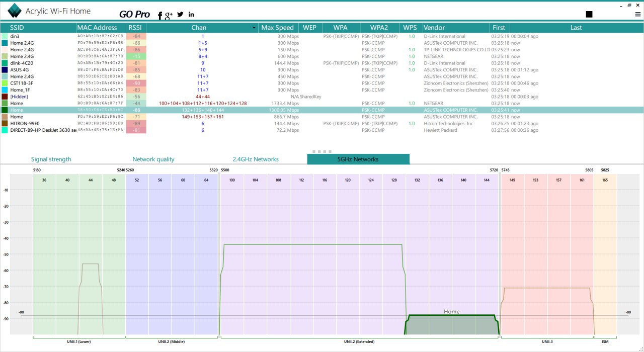This screenshot has height=352, width=644.
Task: Switch to the Signal strength tab
Action: [51, 159]
